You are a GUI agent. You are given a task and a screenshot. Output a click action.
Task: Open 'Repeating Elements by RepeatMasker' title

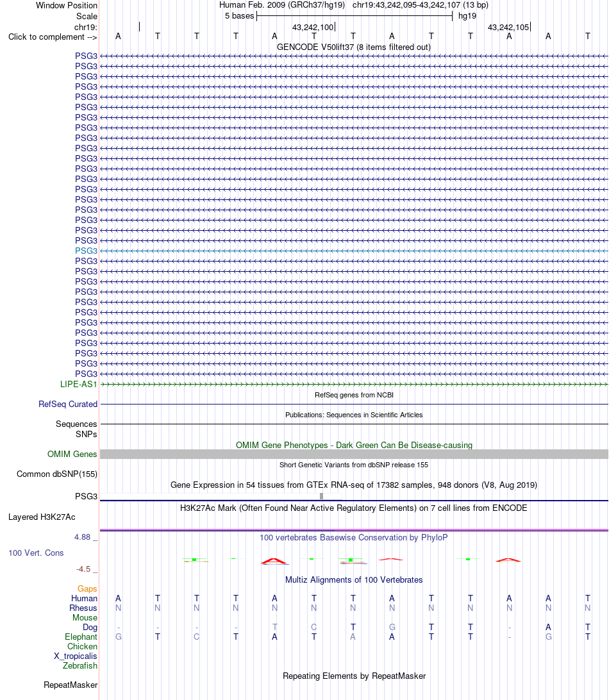[x=354, y=676]
